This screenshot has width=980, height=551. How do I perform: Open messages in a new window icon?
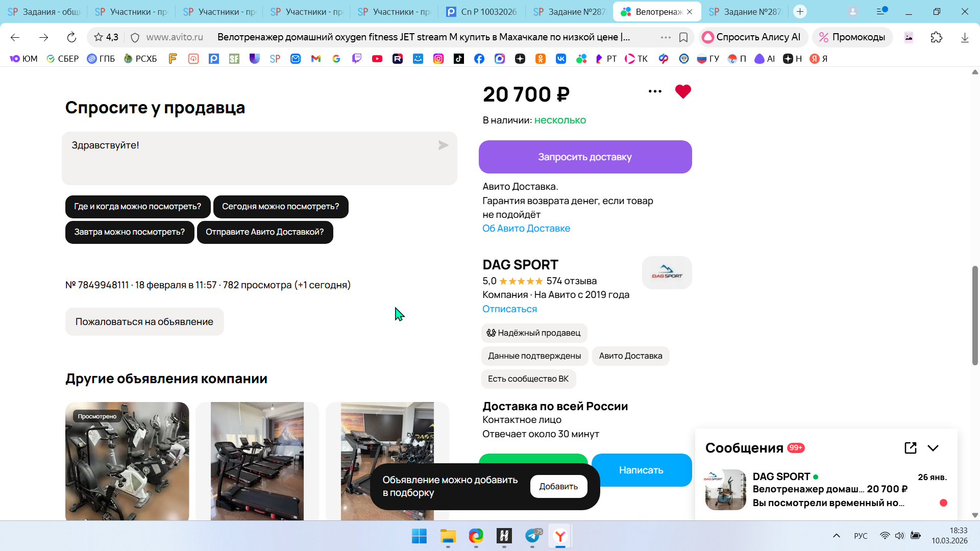click(911, 448)
